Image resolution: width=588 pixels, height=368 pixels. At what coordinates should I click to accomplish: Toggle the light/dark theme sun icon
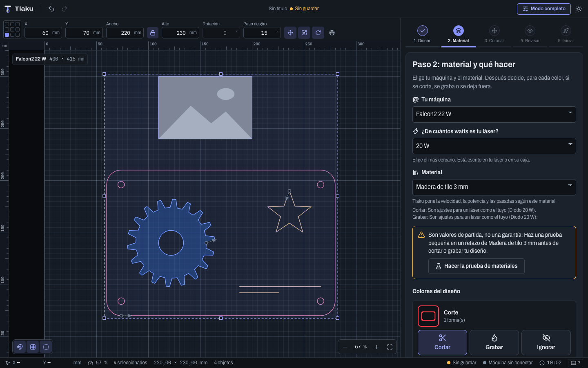click(579, 9)
